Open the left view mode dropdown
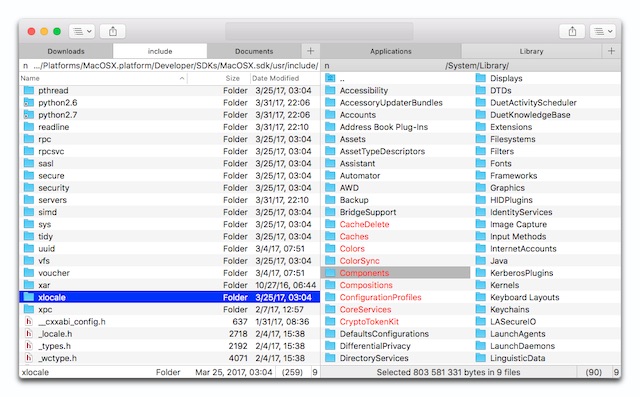This screenshot has height=397, width=640. [82, 31]
